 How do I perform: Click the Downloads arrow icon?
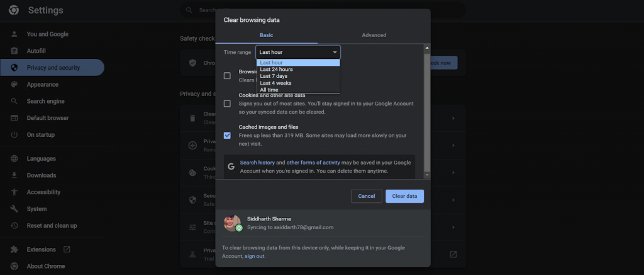[x=14, y=175]
